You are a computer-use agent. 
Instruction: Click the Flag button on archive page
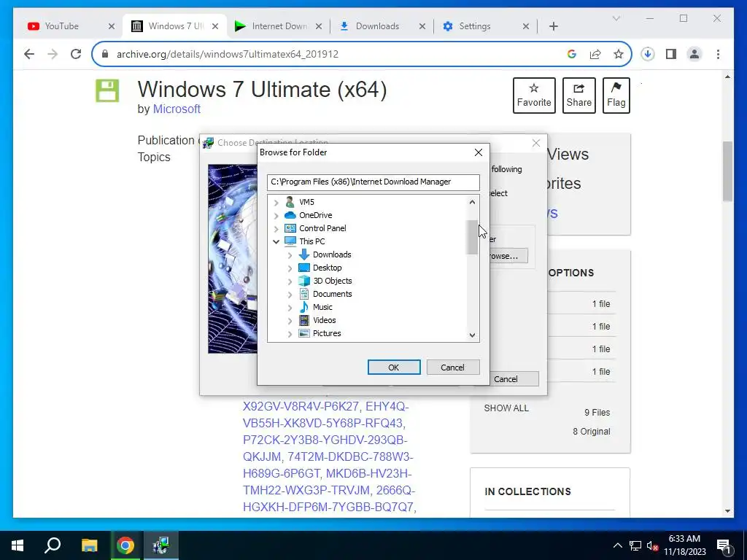616,96
